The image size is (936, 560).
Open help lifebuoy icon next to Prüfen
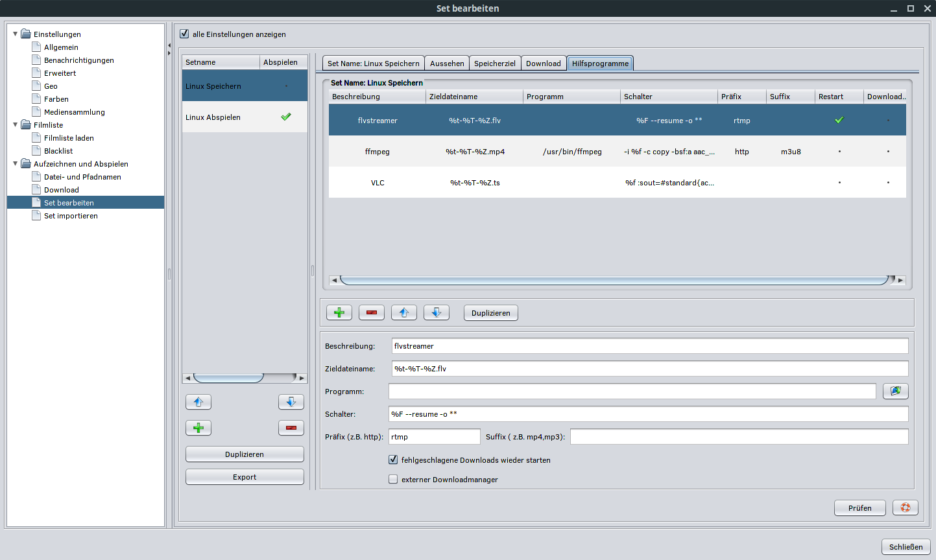905,507
